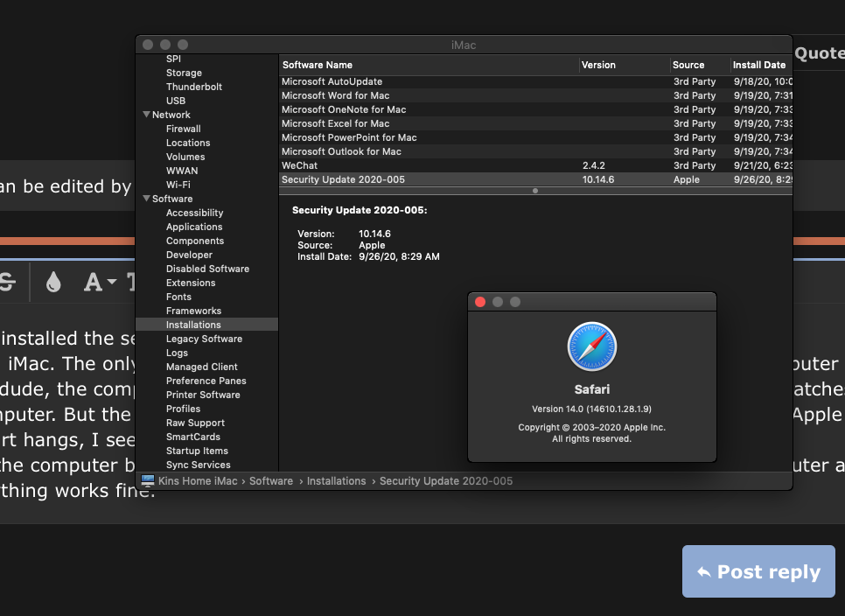Click the text color droplet icon
The image size is (845, 616).
coord(53,282)
